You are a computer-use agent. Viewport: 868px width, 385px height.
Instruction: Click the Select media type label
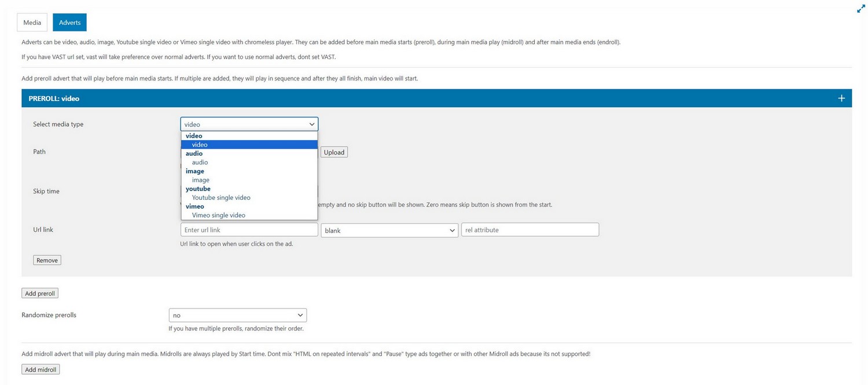[x=58, y=124]
